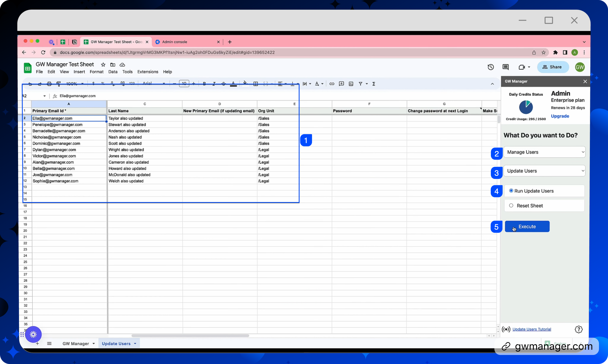Screen dimensions: 608x364
Task: Show all comments icon in header
Action: click(x=505, y=67)
